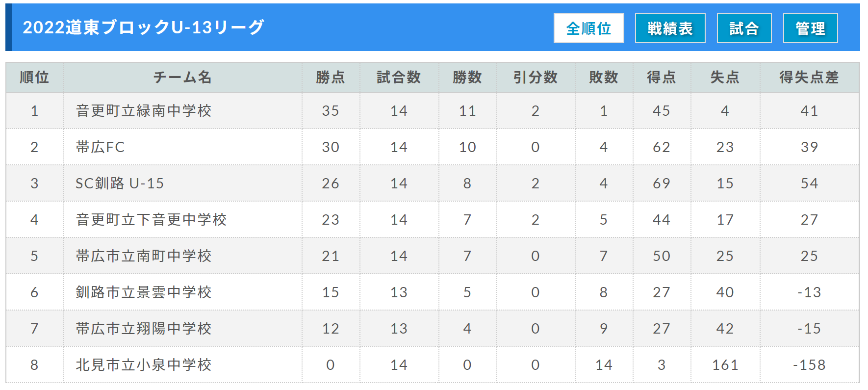868x390 pixels.
Task: Open 音更町立下音更中学校 team entry
Action: 151,220
